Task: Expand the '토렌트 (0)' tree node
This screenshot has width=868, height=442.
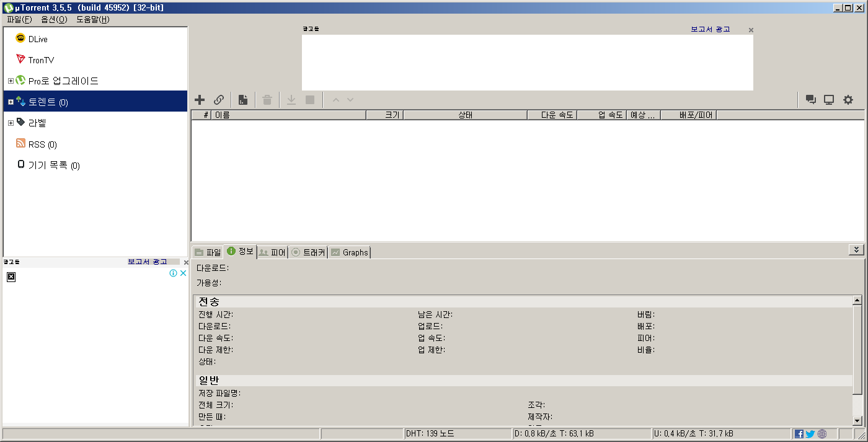Action: pyautogui.click(x=11, y=102)
